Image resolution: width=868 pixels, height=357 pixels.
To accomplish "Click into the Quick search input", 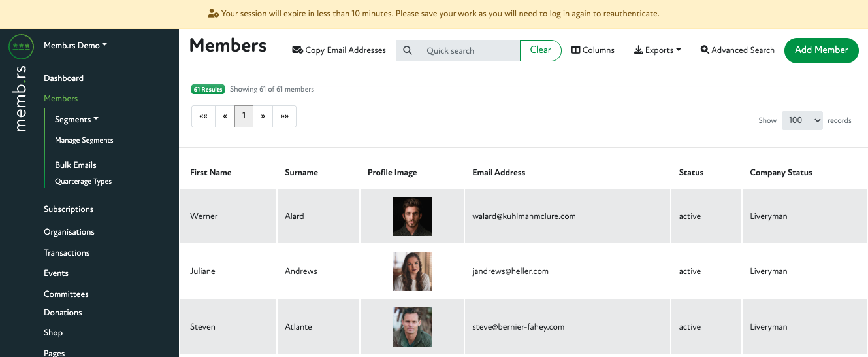I will pyautogui.click(x=469, y=50).
